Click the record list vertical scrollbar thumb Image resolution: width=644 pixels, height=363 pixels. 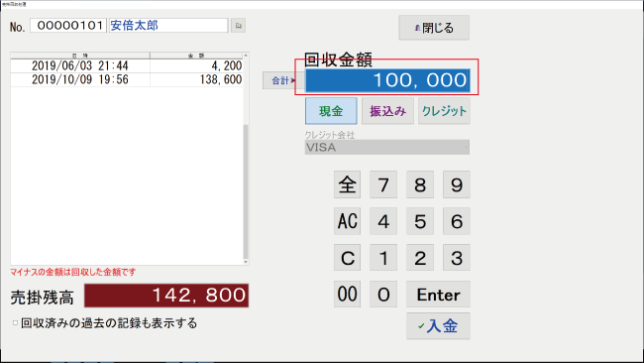point(246,191)
